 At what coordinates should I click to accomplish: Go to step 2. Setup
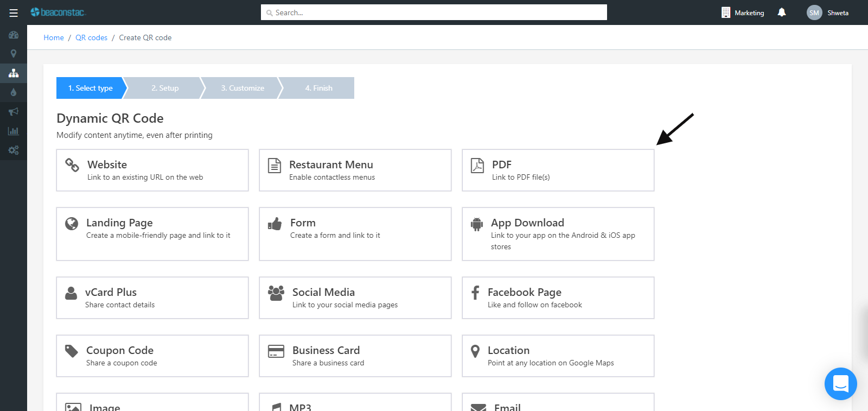[x=165, y=88]
